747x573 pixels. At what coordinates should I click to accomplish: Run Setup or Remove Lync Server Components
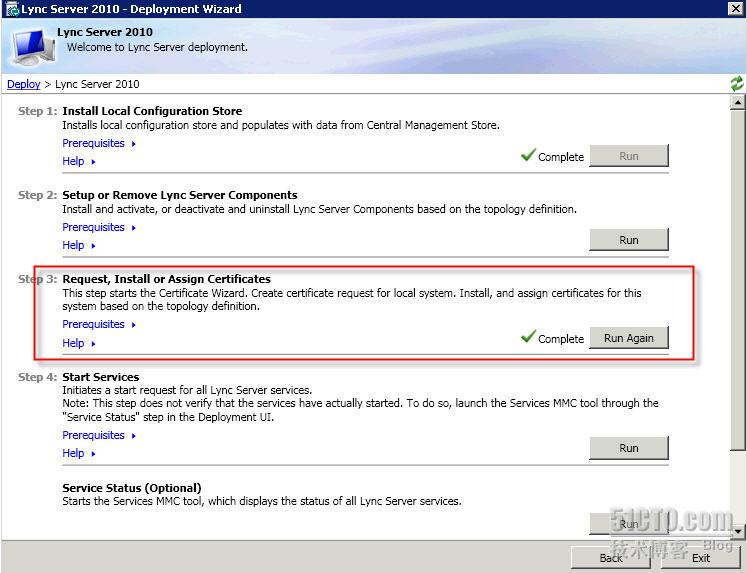(629, 240)
